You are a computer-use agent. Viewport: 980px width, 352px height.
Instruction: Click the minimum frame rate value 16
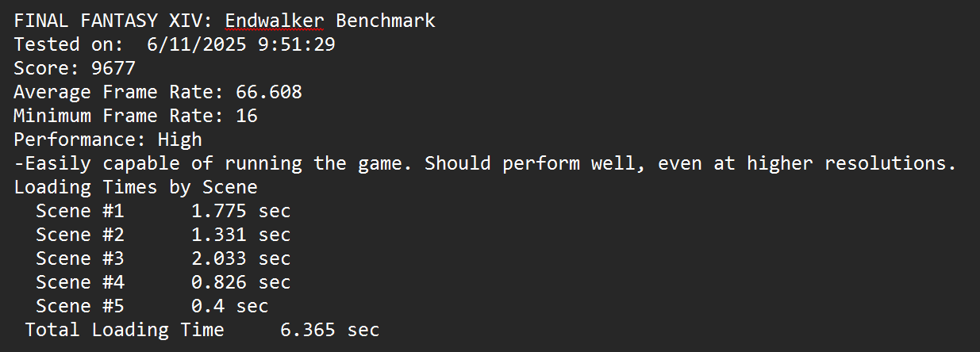247,116
